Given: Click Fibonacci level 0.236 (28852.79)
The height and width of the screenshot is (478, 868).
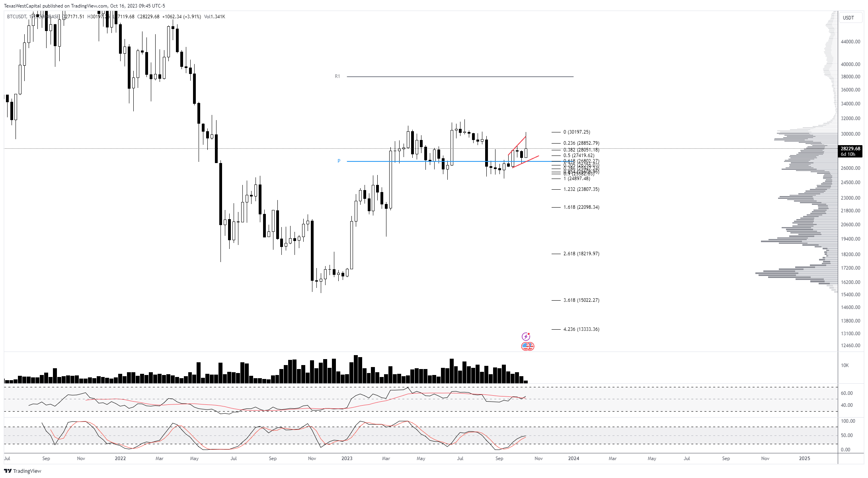Looking at the screenshot, I should (x=581, y=143).
